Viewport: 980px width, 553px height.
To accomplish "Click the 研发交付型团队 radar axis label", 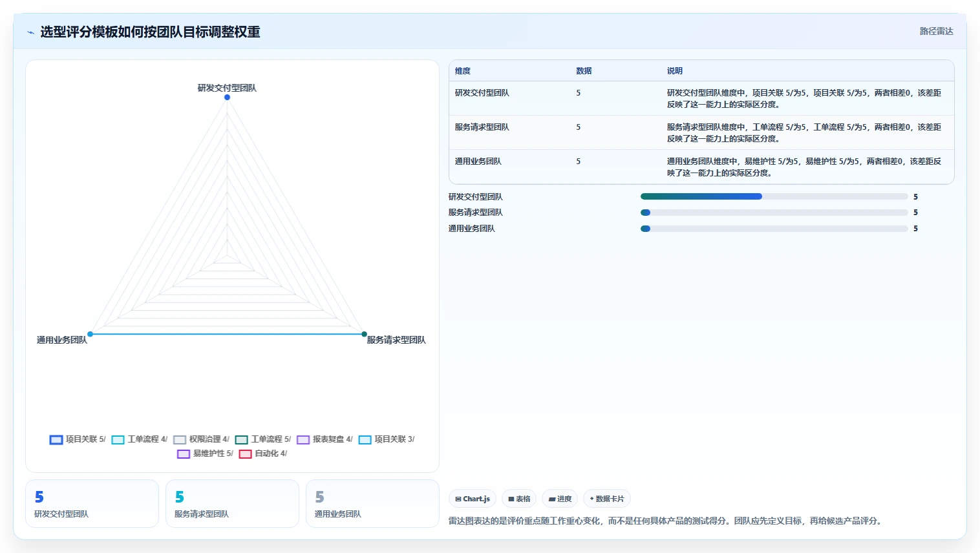I will [227, 88].
